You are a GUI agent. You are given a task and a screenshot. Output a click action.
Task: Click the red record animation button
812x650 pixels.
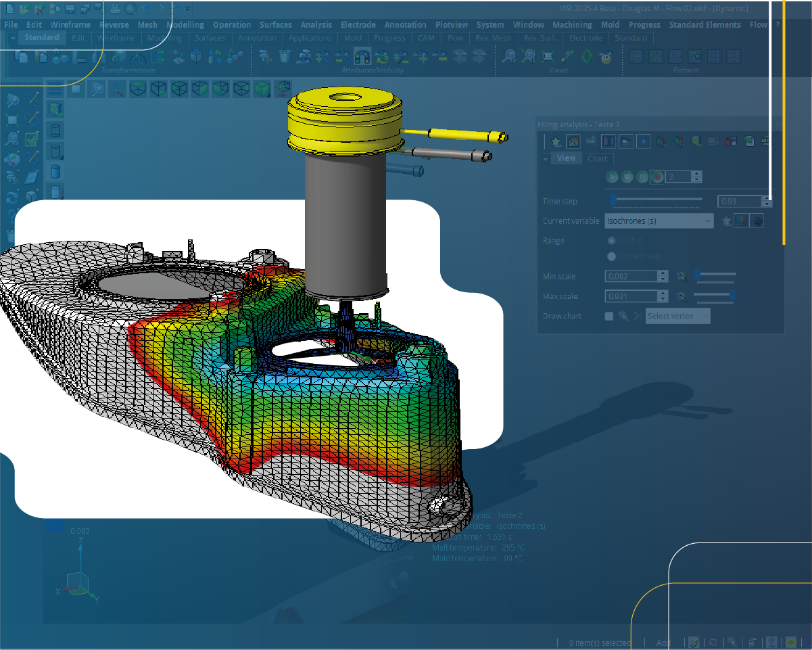coord(656,177)
